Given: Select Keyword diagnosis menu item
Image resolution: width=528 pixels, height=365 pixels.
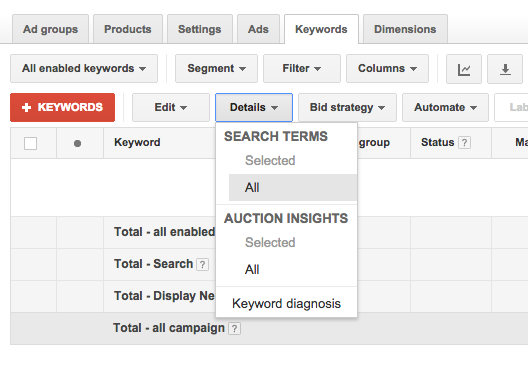Looking at the screenshot, I should pyautogui.click(x=286, y=304).
